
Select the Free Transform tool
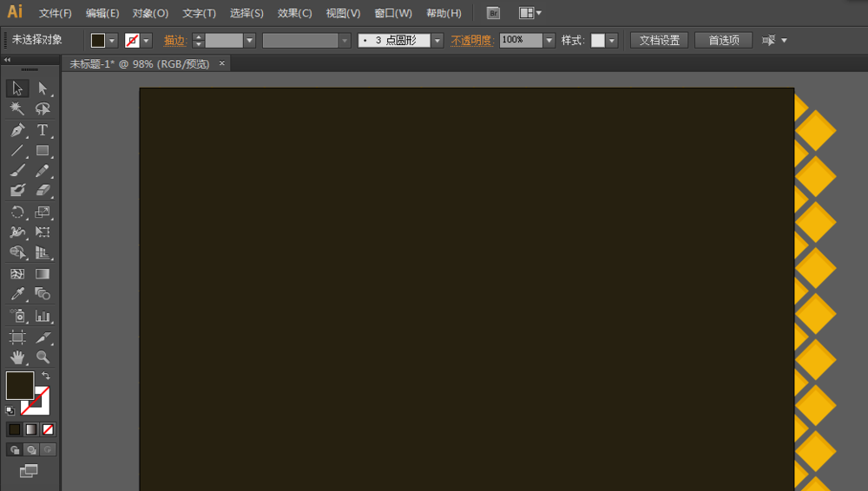[x=43, y=232]
